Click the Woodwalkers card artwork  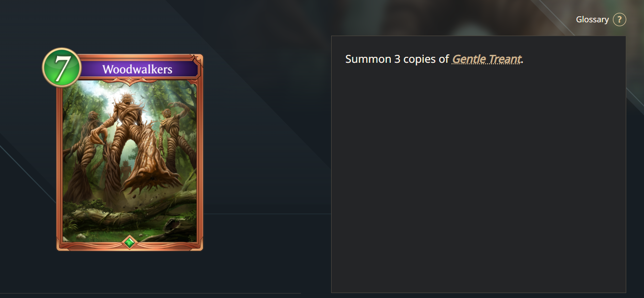(x=129, y=162)
